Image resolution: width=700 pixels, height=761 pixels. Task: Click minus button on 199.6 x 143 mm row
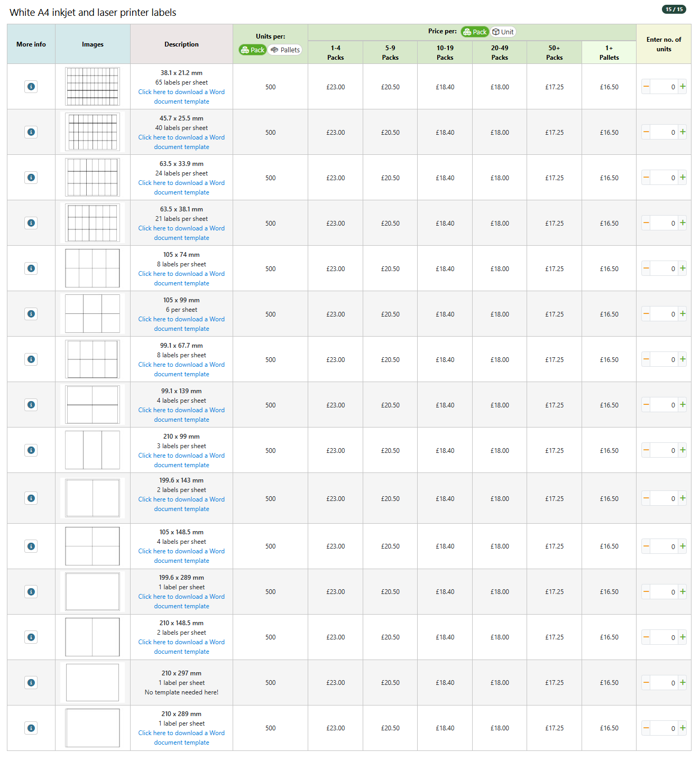pos(646,498)
